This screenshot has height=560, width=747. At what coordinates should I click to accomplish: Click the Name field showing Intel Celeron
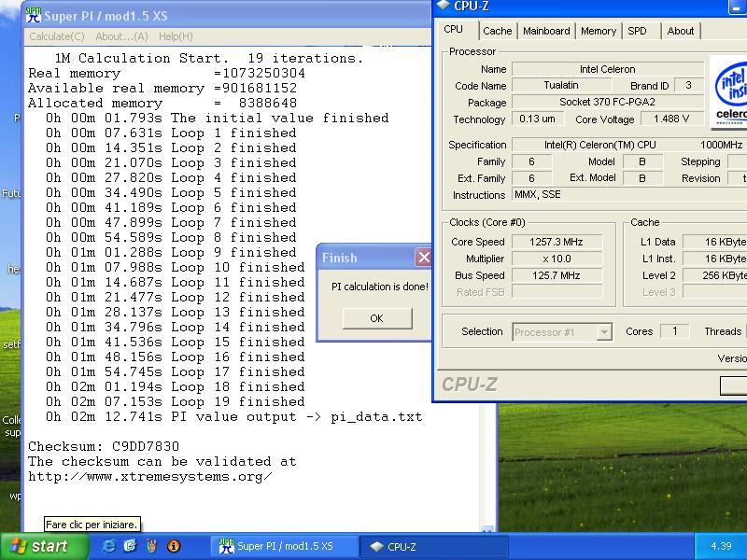tap(608, 69)
